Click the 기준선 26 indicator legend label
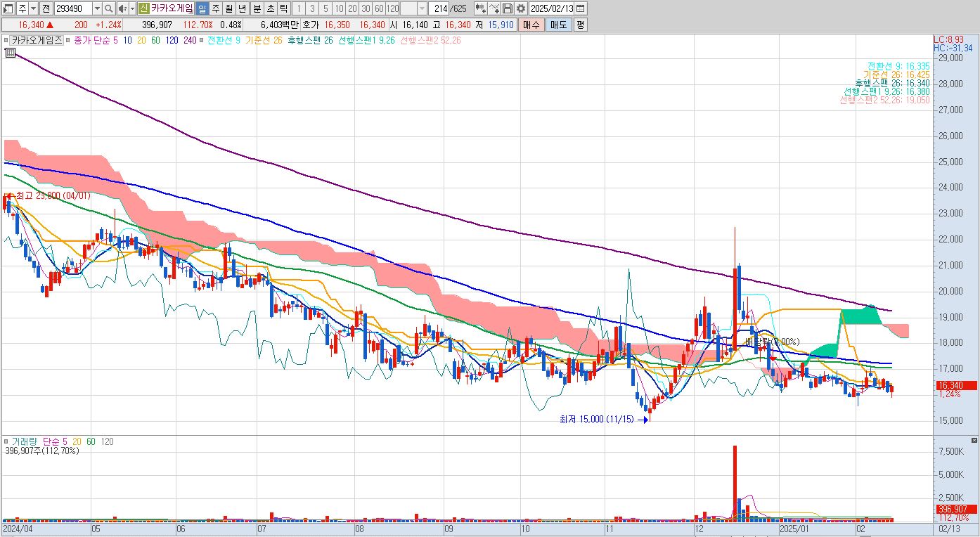The image size is (980, 537). click(x=263, y=40)
